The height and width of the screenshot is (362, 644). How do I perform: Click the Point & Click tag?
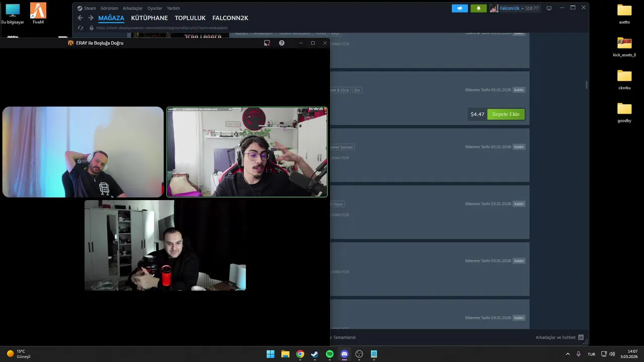point(340,90)
